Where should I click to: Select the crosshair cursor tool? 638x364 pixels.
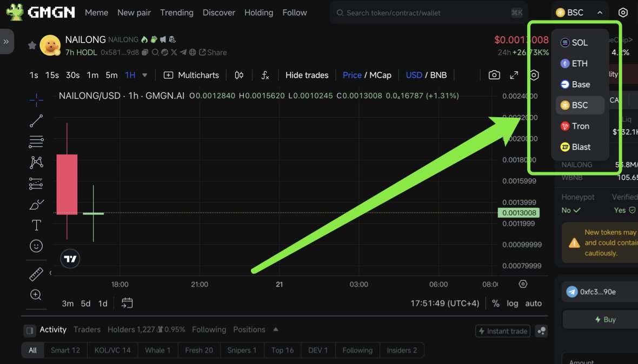click(36, 100)
